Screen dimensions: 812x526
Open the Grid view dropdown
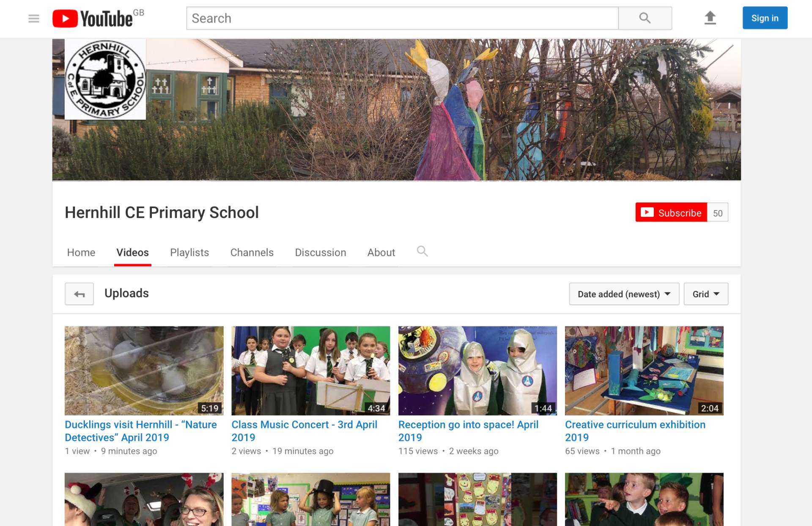click(706, 294)
